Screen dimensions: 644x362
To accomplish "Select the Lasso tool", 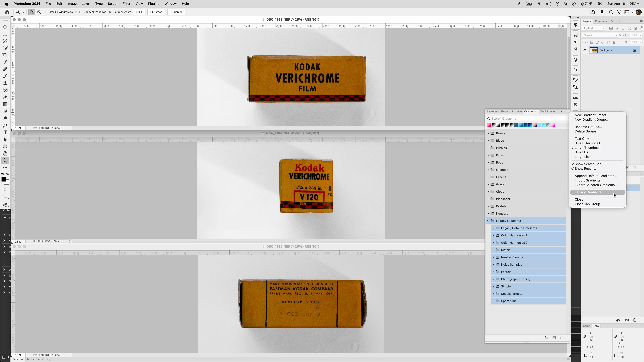I will [x=5, y=41].
